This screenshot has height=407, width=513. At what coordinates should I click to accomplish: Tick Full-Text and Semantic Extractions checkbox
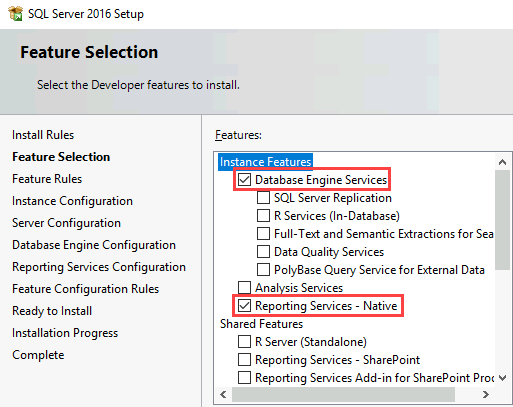[x=263, y=234]
